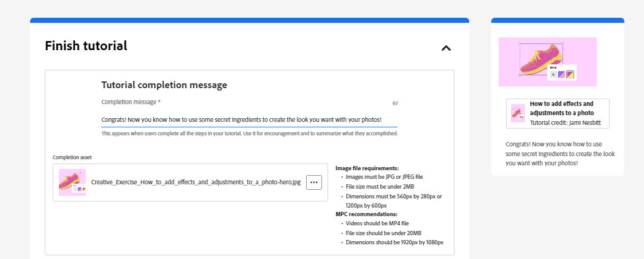This screenshot has height=259, width=644.
Task: Click the small sneaker icon in the preview card
Action: 518,114
